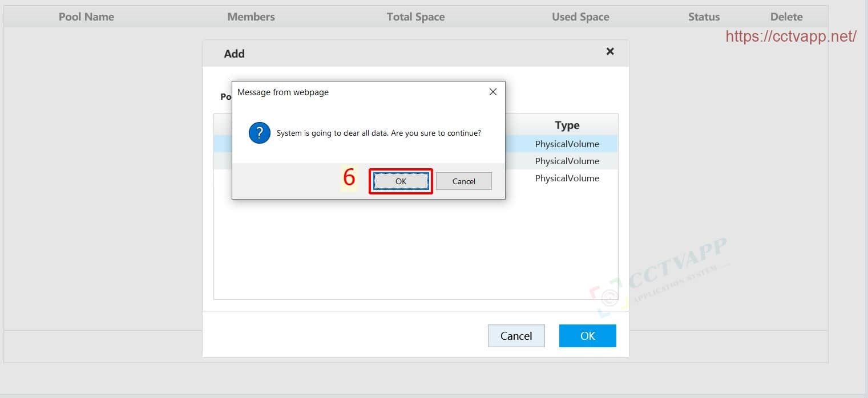Confirm clearing data with the highlighted OK button

tap(401, 181)
